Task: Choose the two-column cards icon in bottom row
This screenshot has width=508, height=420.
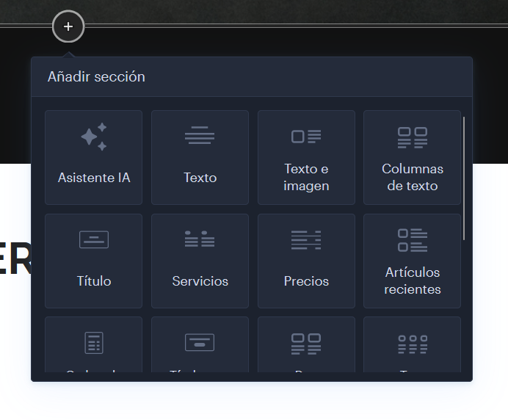Action: tap(306, 343)
